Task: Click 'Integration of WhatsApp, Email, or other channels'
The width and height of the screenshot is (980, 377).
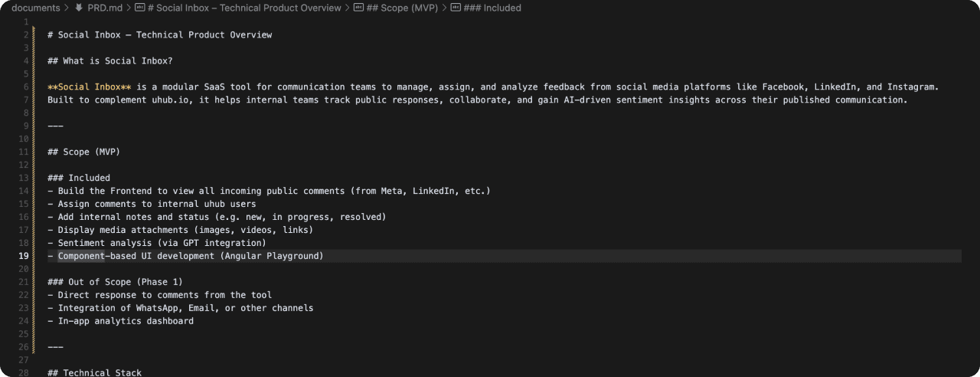Action: click(180, 308)
